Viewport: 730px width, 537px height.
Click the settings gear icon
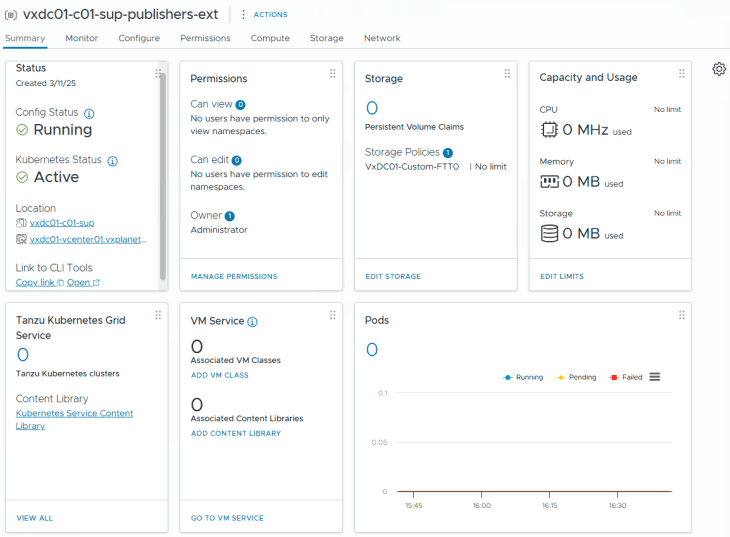[719, 69]
